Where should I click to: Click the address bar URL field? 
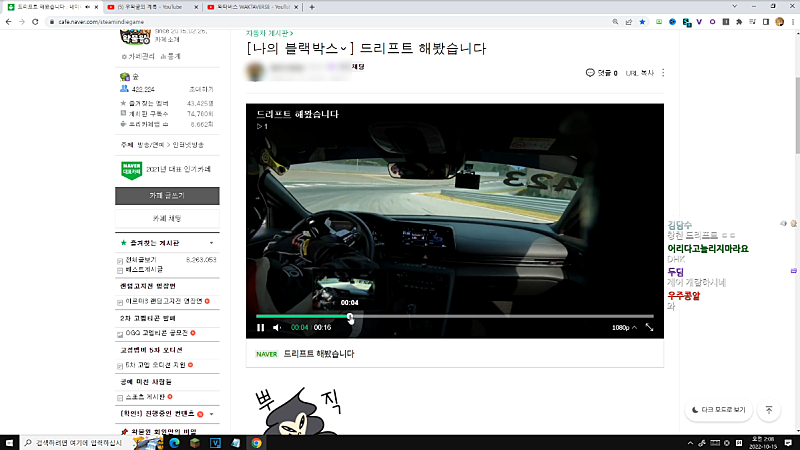(327, 22)
